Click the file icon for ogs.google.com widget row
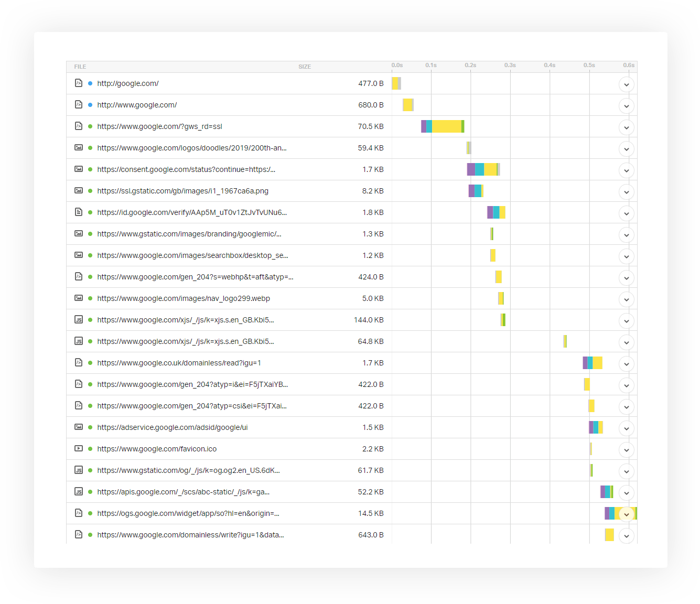Image resolution: width=700 pixels, height=604 pixels. point(79,513)
